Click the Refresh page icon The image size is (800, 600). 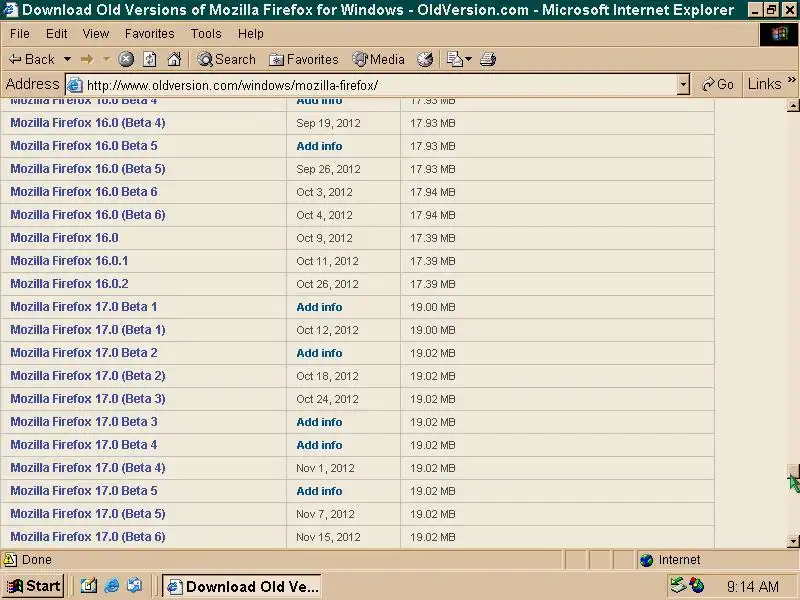click(x=149, y=59)
